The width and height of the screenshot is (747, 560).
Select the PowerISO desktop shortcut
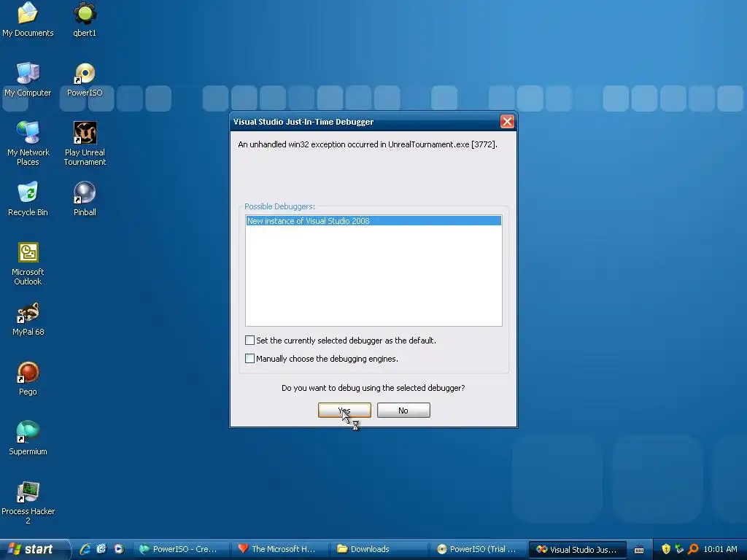(85, 79)
